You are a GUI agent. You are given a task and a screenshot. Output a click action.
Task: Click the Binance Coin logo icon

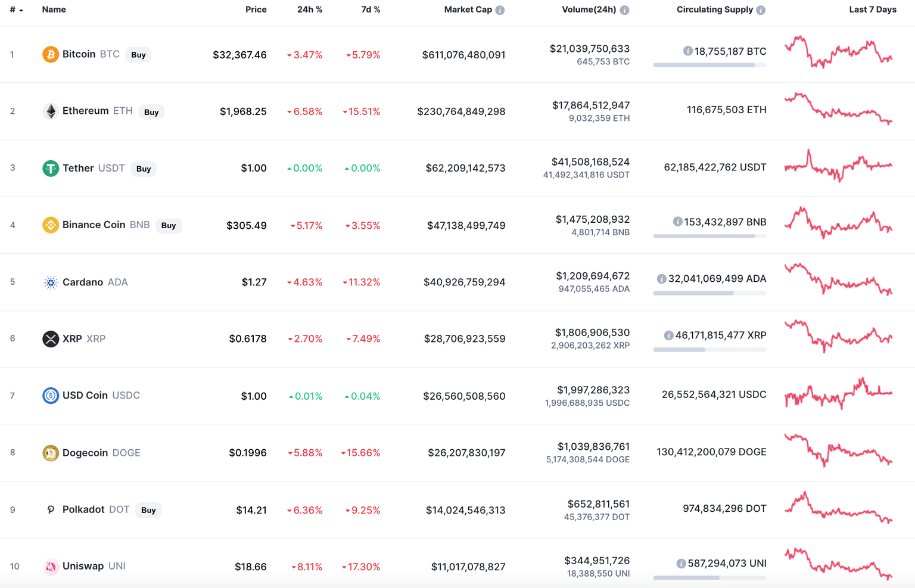click(51, 225)
